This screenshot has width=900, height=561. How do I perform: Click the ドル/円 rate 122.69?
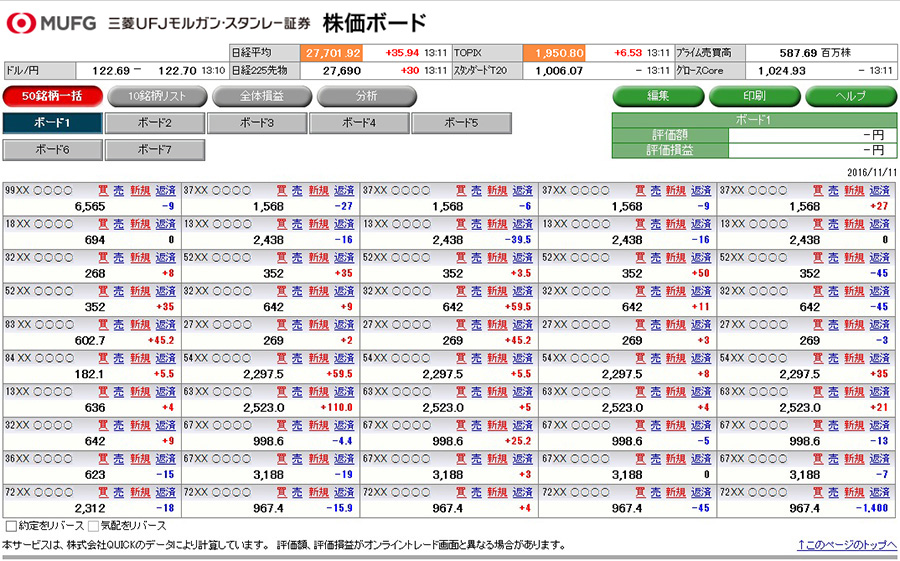[x=111, y=71]
